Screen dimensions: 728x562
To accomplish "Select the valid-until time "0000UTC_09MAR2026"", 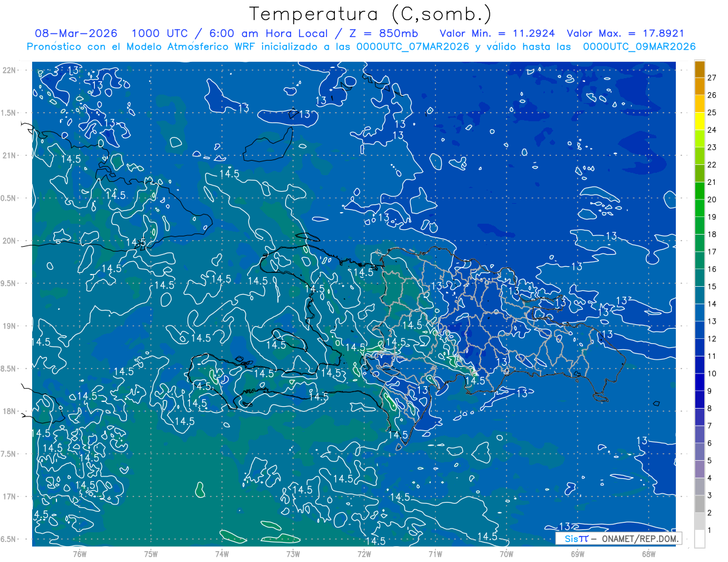I will click(x=639, y=47).
